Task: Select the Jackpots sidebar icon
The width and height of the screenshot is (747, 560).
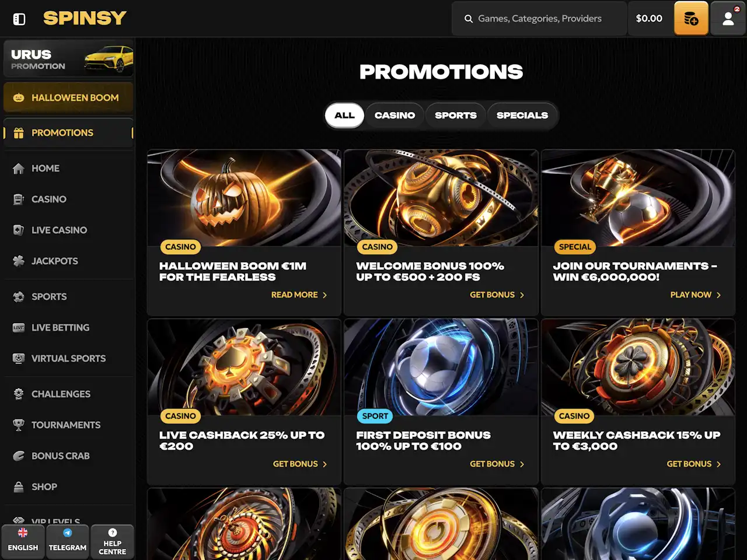Action: 19,261
